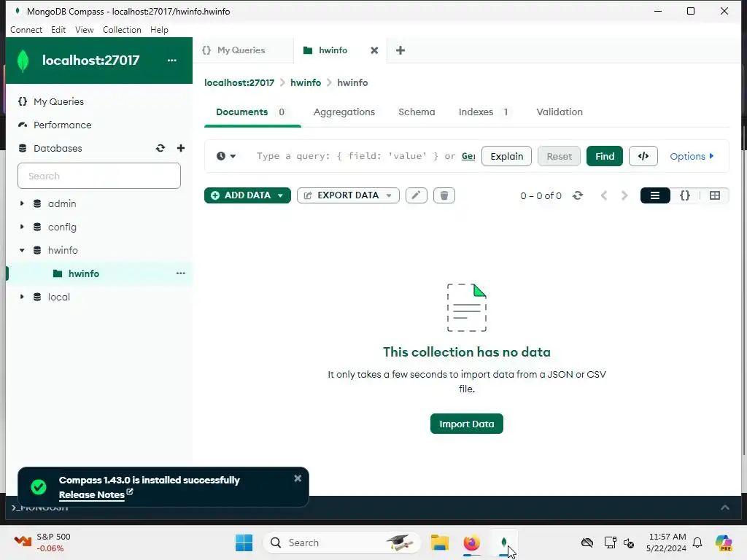Open hwinfo collection options ellipsis in sidebar
The width and height of the screenshot is (747, 560).
pyautogui.click(x=181, y=273)
